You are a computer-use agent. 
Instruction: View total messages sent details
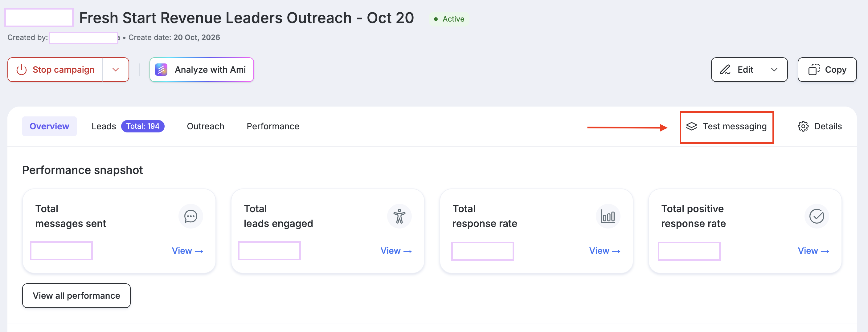click(x=187, y=251)
